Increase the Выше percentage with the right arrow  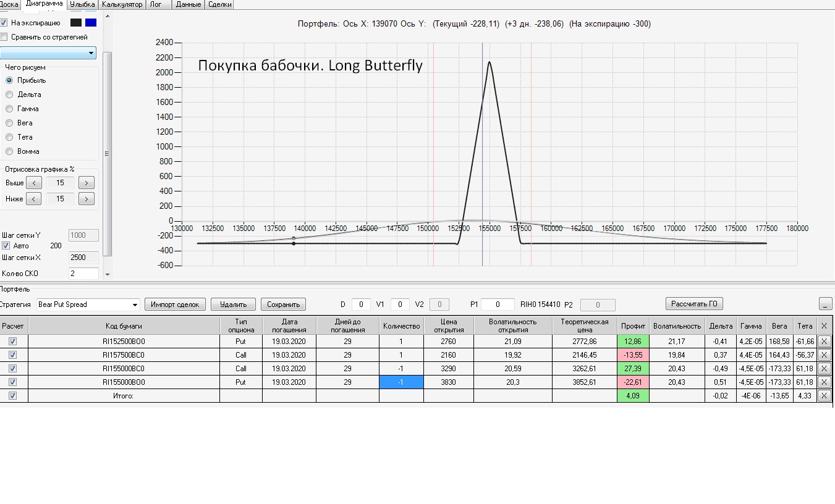[x=87, y=183]
